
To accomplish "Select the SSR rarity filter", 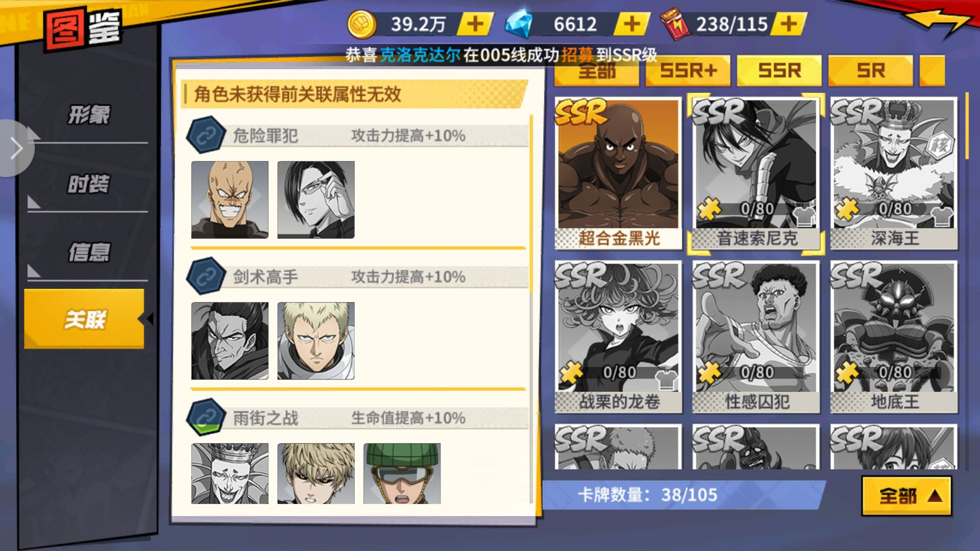I will 779,70.
